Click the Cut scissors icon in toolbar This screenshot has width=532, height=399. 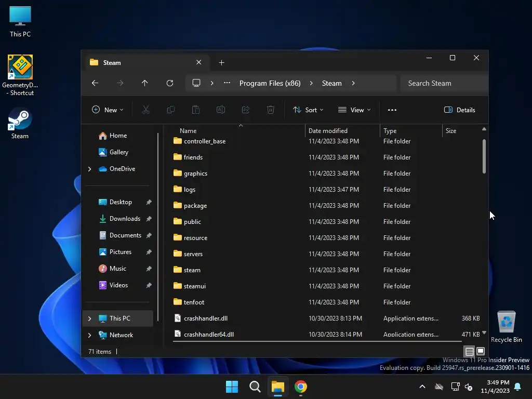(x=145, y=110)
